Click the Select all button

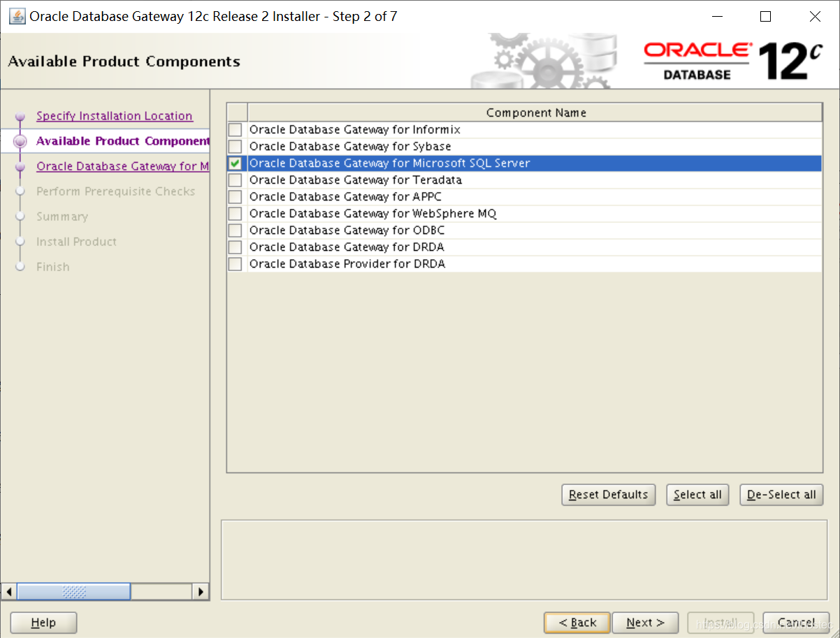click(x=697, y=495)
